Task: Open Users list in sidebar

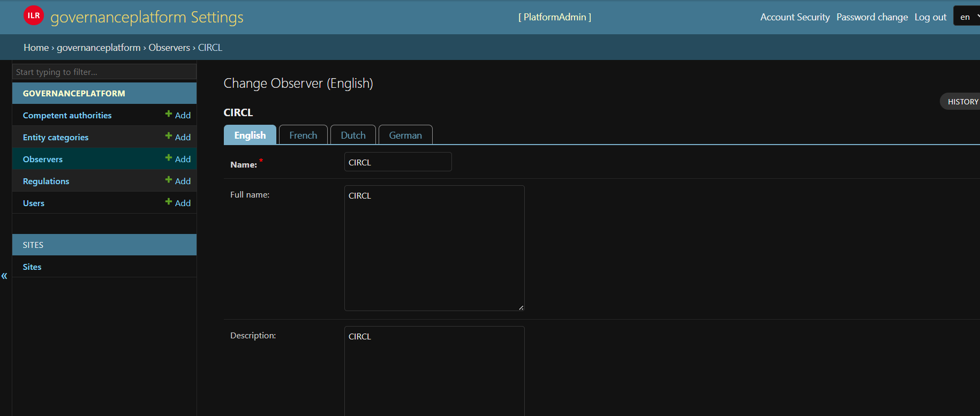Action: click(x=34, y=203)
